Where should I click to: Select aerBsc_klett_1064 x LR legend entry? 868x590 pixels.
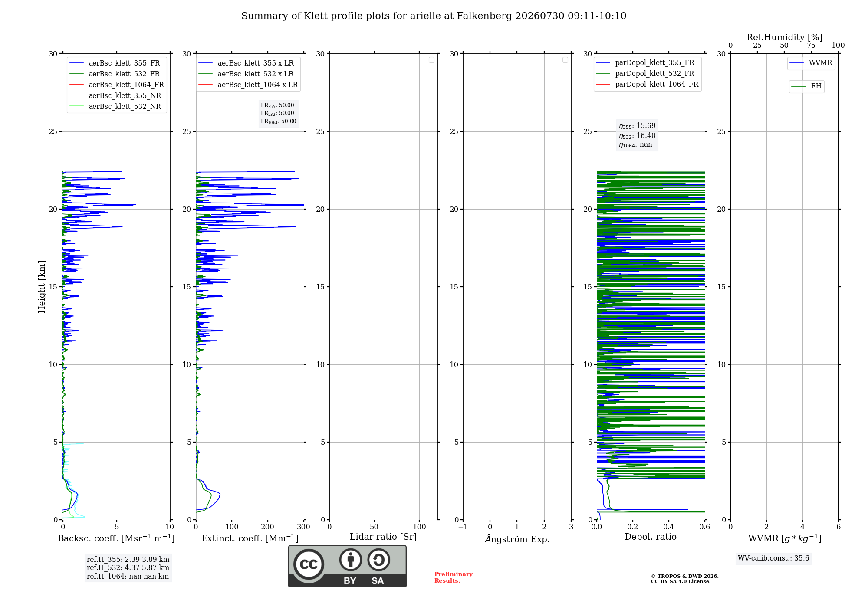[249, 85]
